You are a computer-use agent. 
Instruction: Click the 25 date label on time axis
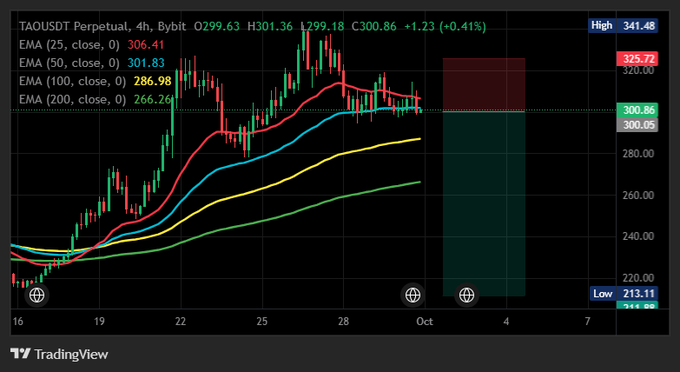[262, 321]
